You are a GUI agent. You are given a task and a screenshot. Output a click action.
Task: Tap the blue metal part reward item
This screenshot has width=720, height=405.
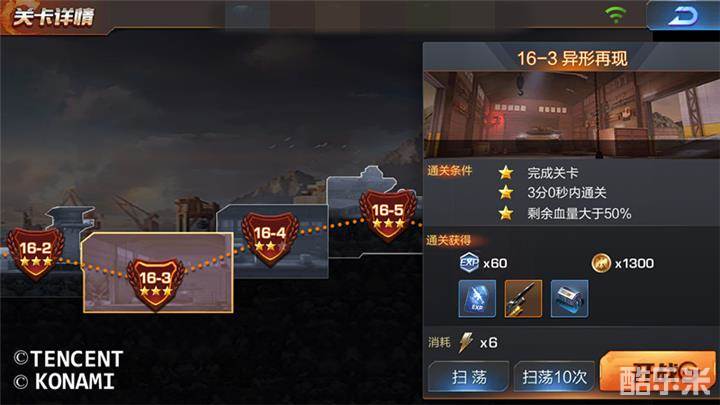(x=569, y=299)
